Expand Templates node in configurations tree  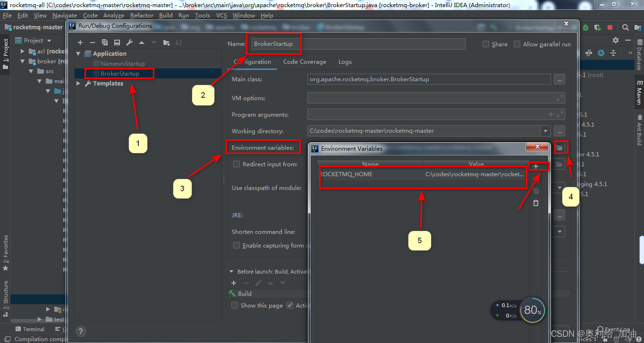tap(78, 84)
